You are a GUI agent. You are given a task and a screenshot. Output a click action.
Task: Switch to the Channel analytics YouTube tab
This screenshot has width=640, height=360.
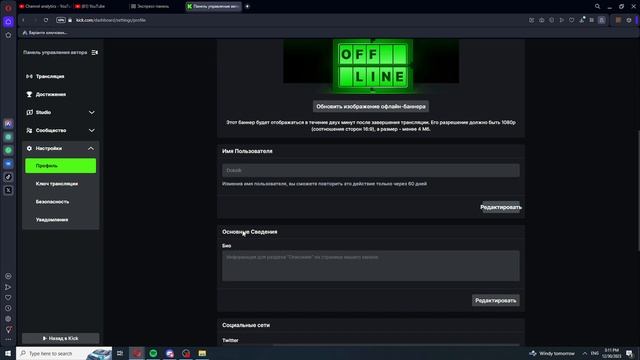[x=44, y=7]
